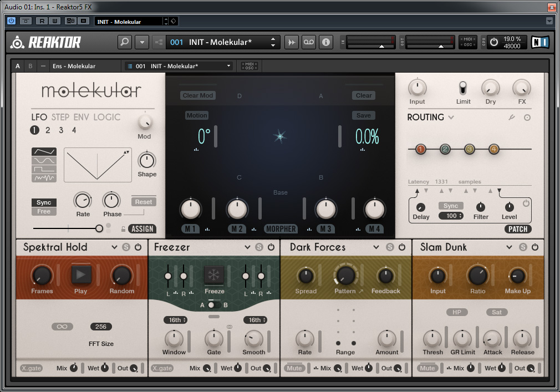Click the power icon on Slam Dunk
Screen dimensions: 560x392
(x=536, y=247)
